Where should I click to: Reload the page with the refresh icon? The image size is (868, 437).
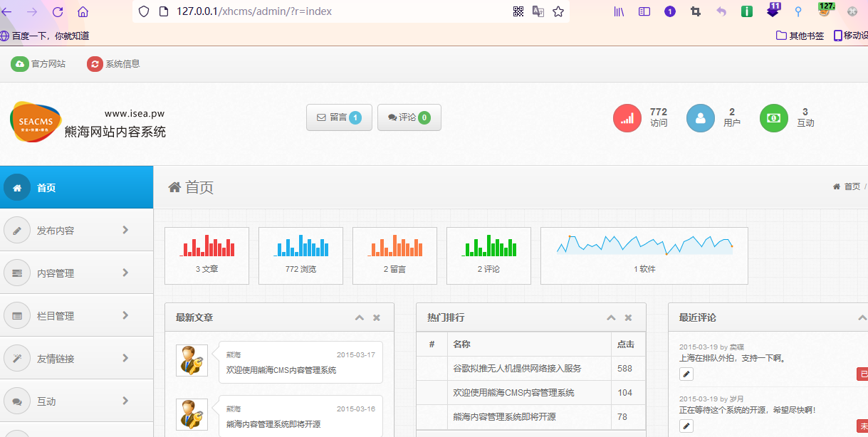point(58,11)
